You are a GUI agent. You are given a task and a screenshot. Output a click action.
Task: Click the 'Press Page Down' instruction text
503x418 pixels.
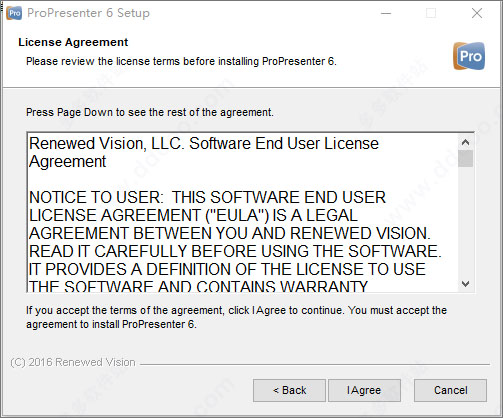pos(150,112)
